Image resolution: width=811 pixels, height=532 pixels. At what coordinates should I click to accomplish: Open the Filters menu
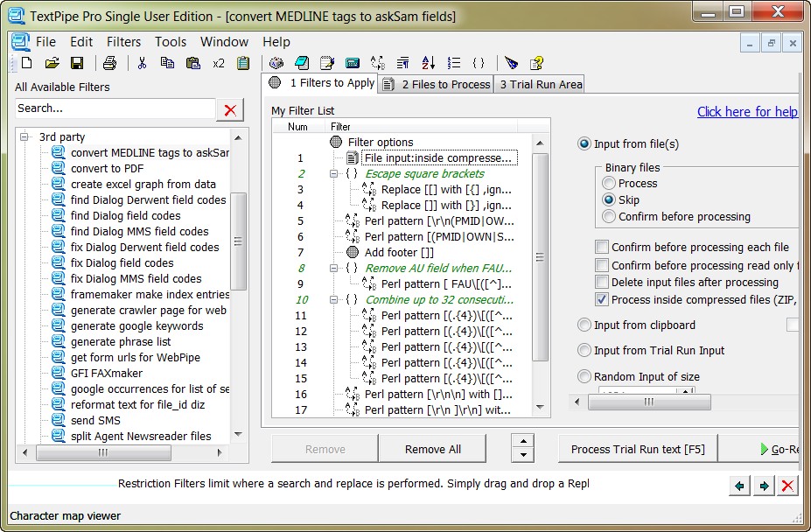point(123,42)
